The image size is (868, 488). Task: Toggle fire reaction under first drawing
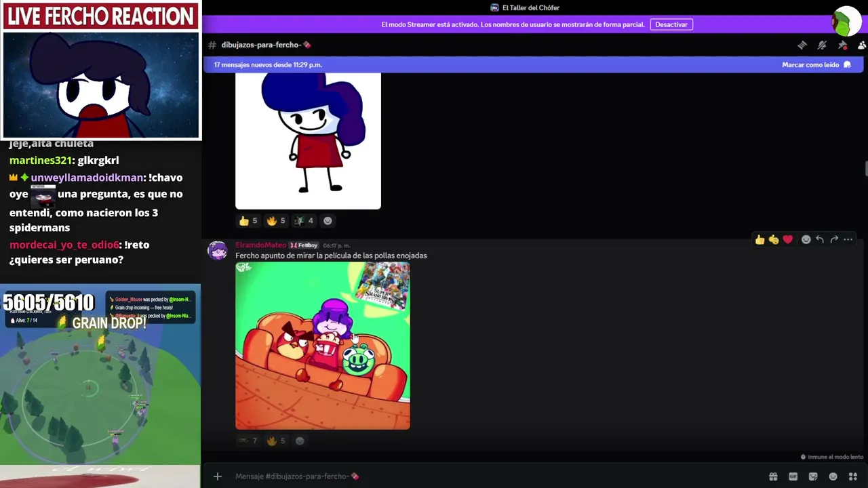click(x=275, y=221)
